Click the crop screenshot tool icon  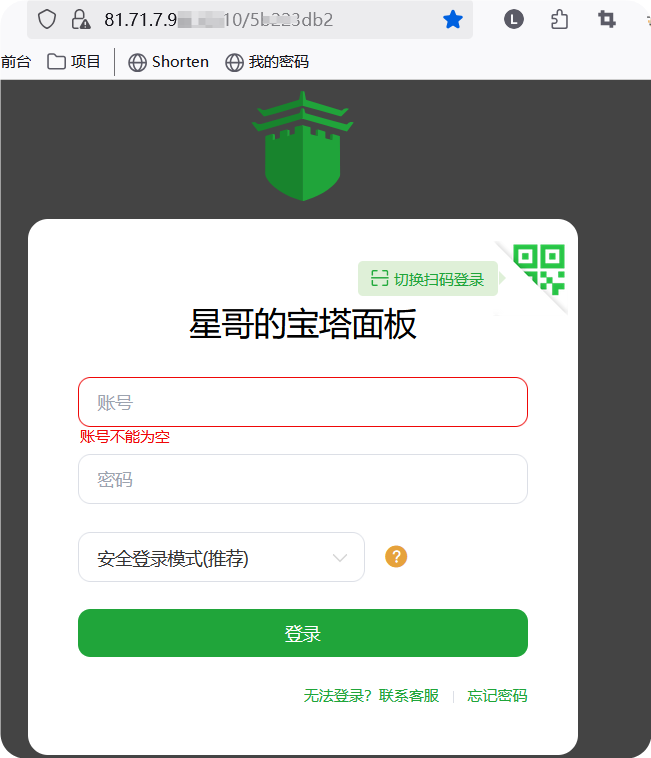(607, 20)
